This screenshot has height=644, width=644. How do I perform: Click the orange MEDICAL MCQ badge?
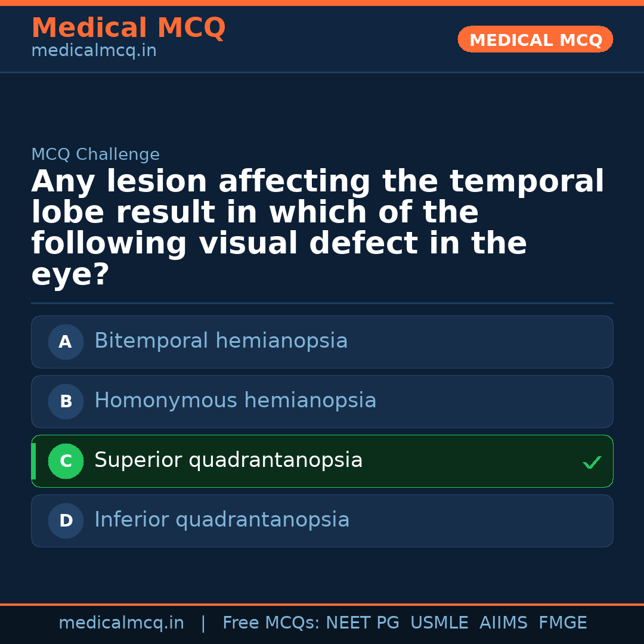535,39
